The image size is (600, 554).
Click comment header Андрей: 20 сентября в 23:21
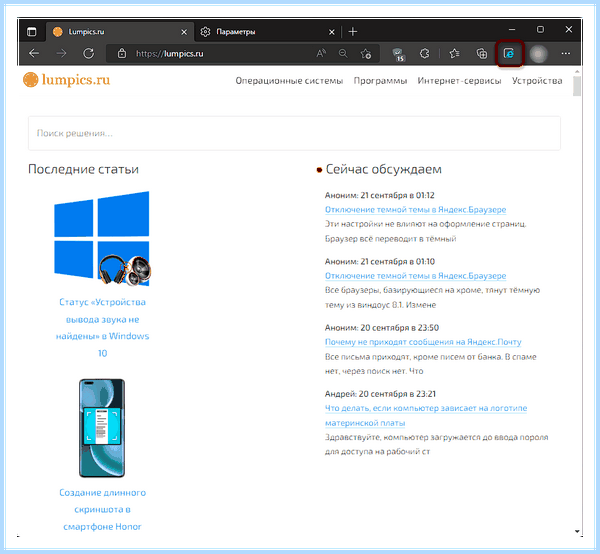(x=380, y=394)
